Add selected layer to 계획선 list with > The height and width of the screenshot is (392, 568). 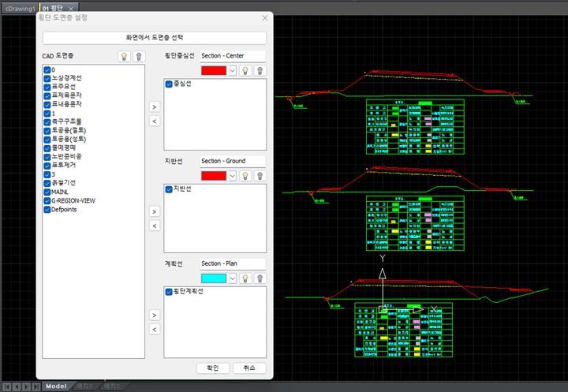pos(155,315)
